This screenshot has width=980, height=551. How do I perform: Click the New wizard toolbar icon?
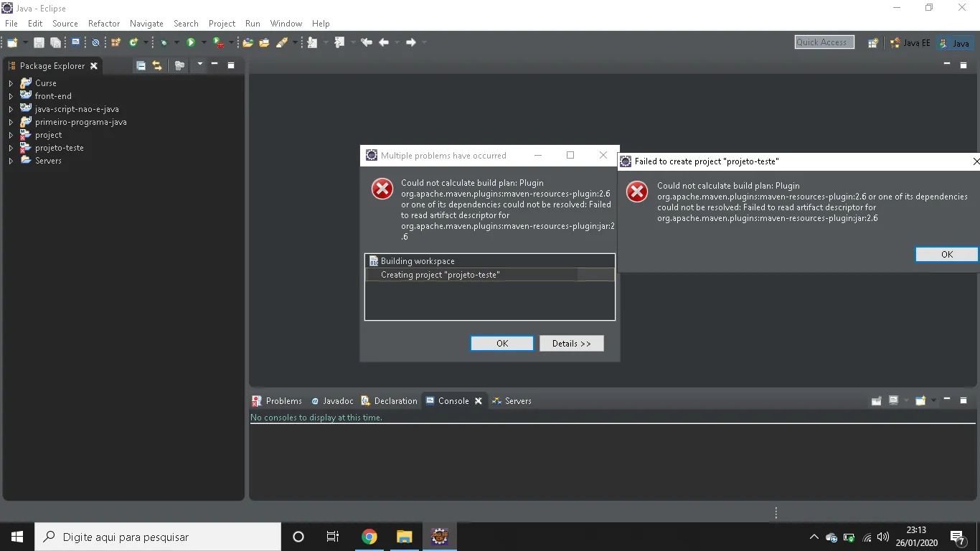click(x=13, y=43)
